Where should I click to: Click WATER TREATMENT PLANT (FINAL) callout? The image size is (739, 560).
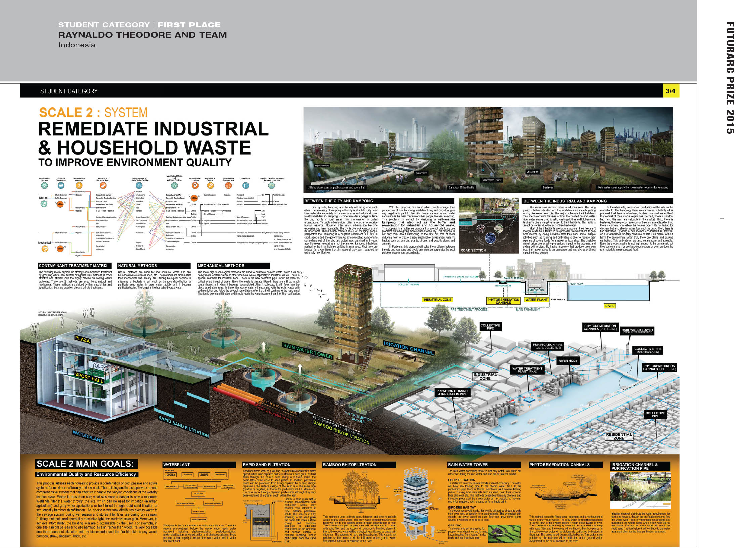527,370
